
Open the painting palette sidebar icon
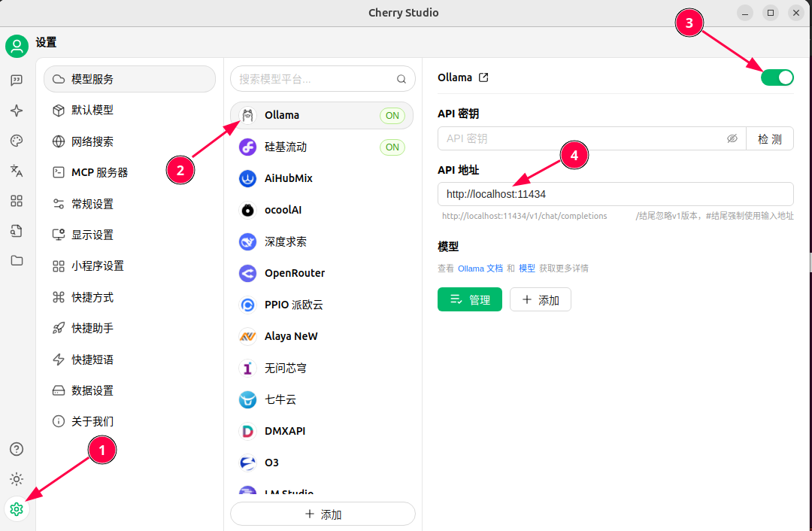click(17, 141)
